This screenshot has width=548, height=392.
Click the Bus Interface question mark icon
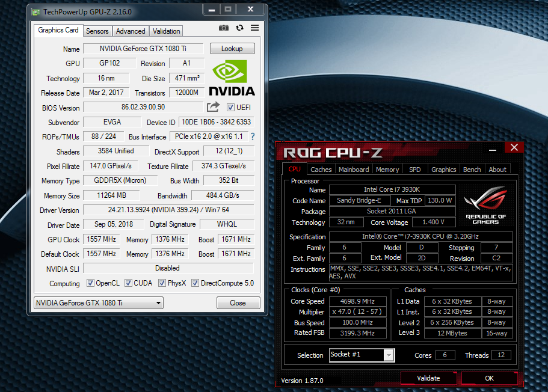coord(253,136)
